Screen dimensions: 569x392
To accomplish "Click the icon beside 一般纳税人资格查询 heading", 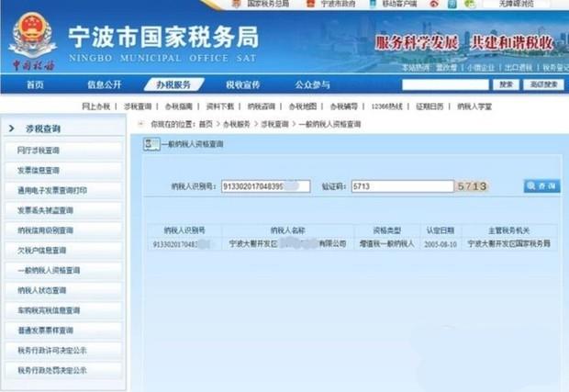I will [x=151, y=144].
